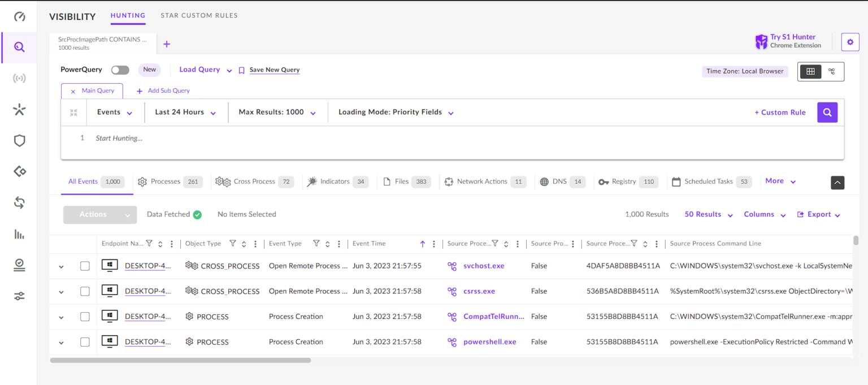Screen dimensions: 868x385
Task: Select the checkbox on the powershell.exe row
Action: (85, 341)
